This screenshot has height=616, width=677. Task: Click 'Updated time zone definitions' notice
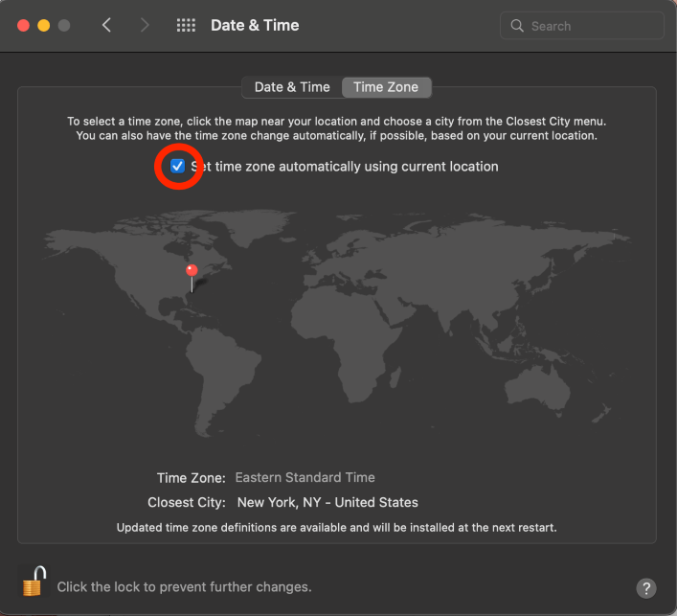coord(337,528)
